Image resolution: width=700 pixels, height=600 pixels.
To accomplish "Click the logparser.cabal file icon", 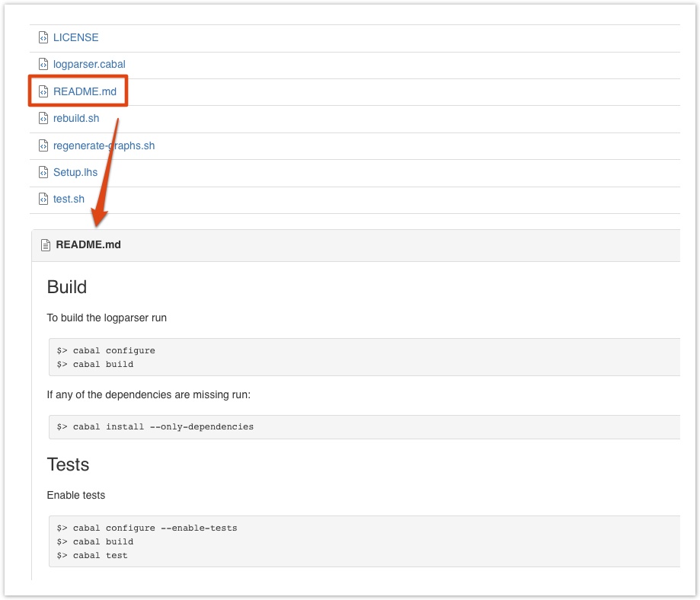I will tap(43, 64).
